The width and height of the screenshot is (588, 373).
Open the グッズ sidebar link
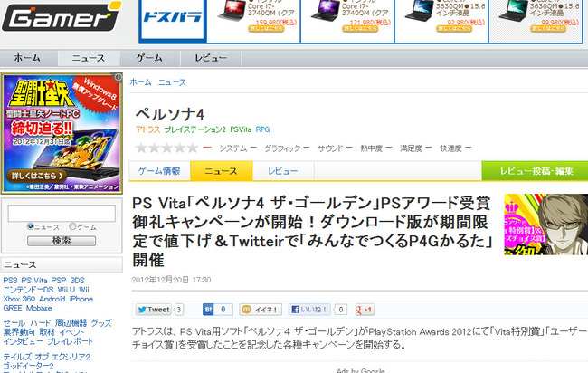point(101,323)
